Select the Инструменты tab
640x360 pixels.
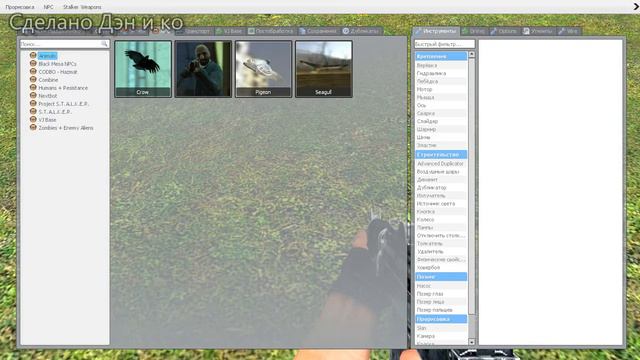tap(436, 31)
